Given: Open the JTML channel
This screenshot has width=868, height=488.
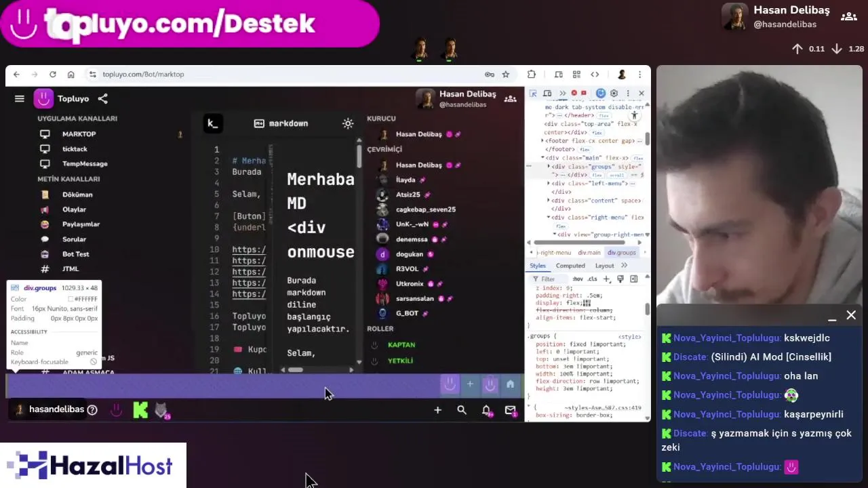Looking at the screenshot, I should 71,269.
